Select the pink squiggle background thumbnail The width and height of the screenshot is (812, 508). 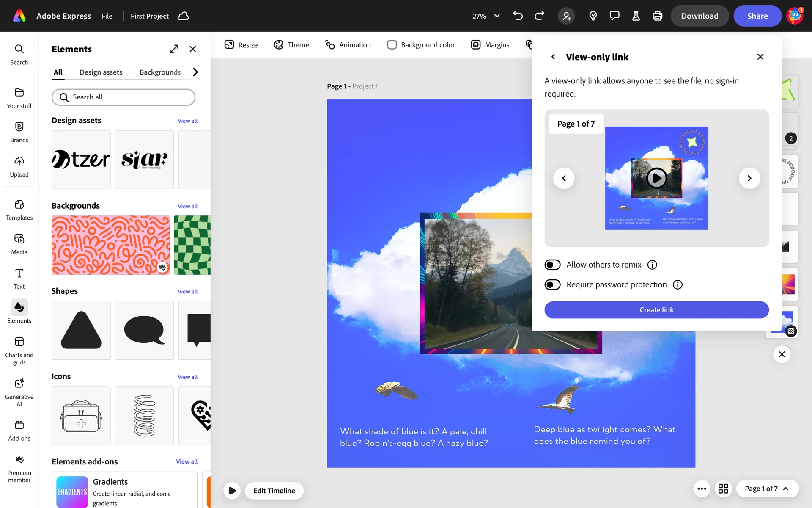[110, 245]
